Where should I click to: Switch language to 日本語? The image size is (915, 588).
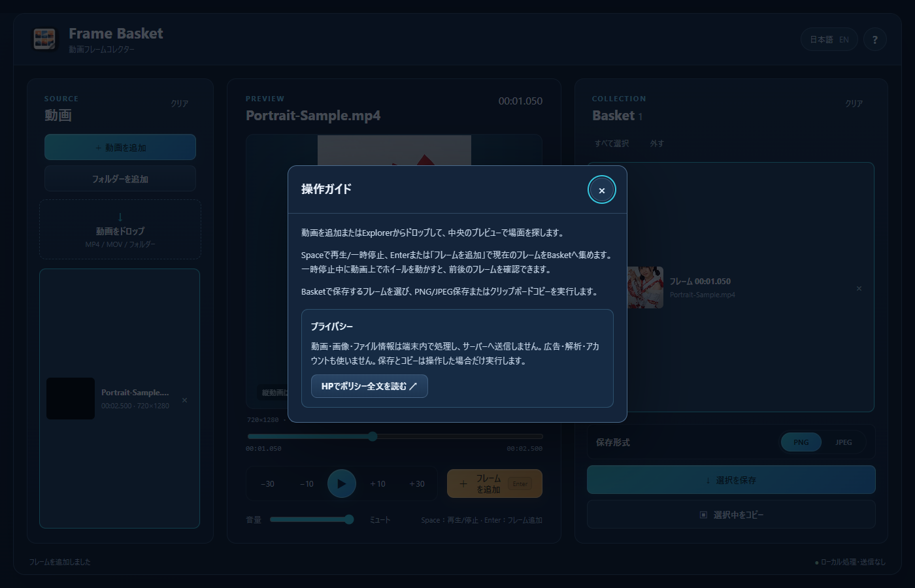[822, 40]
